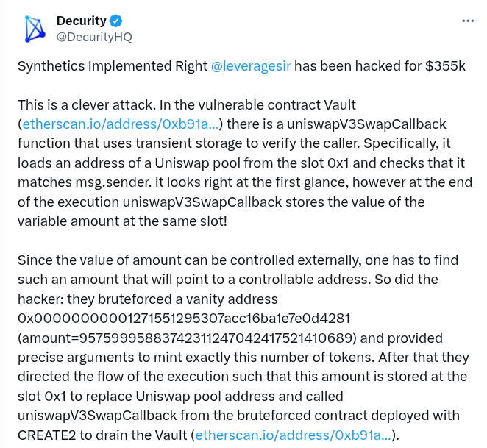
Task: Click the text "Synthetics Implemented Right"
Action: coord(113,66)
